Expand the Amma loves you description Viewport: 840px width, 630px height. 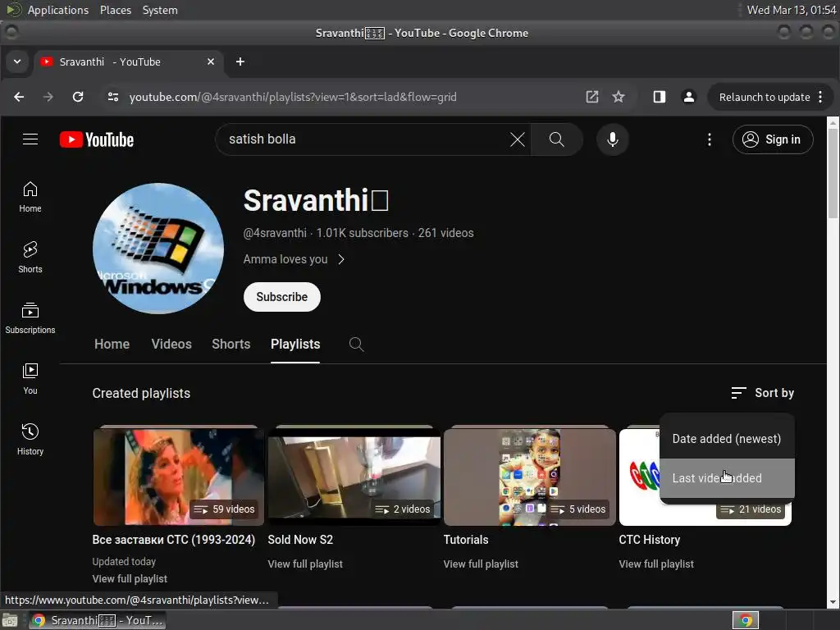tap(294, 259)
